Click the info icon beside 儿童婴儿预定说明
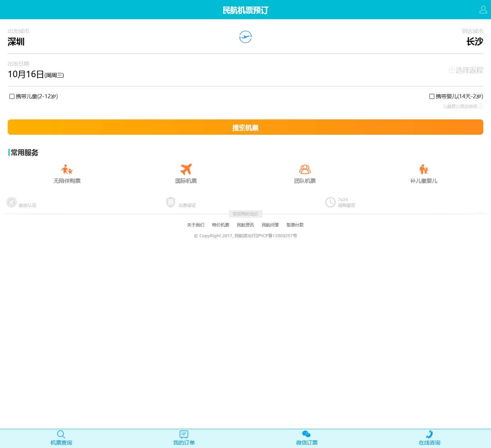The height and width of the screenshot is (448, 491). pos(480,106)
